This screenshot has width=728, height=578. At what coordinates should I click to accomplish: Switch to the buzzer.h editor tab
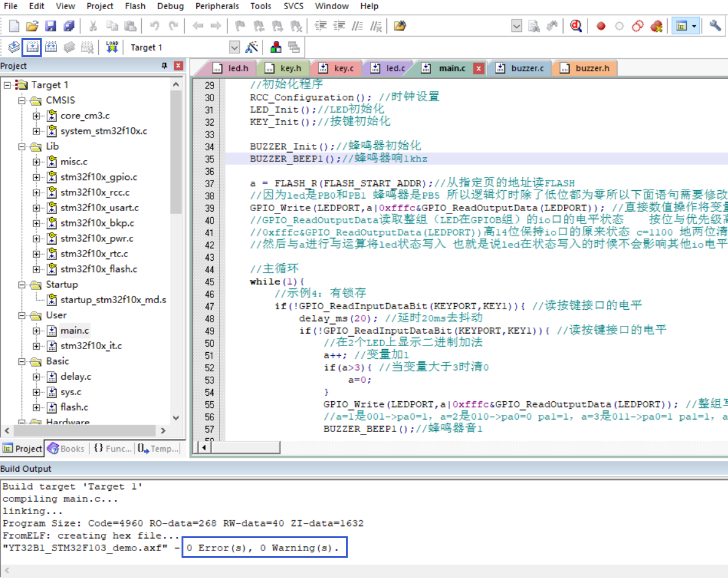(x=585, y=68)
